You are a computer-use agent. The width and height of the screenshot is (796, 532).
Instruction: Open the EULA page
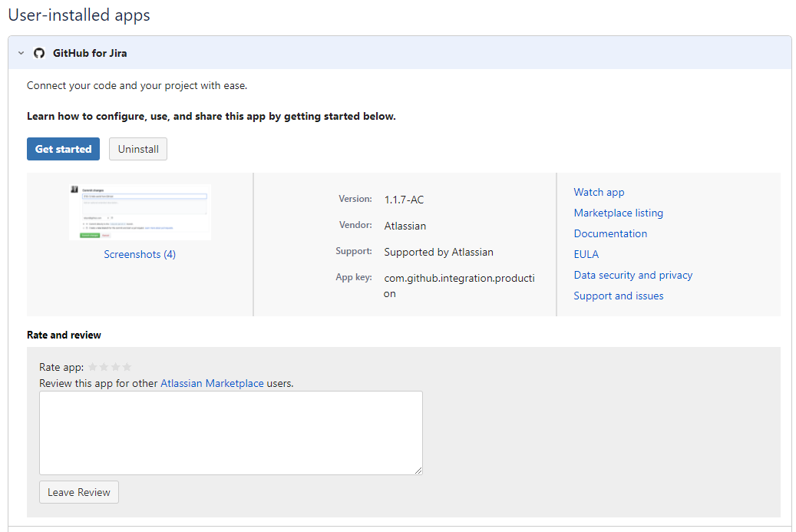click(x=586, y=253)
